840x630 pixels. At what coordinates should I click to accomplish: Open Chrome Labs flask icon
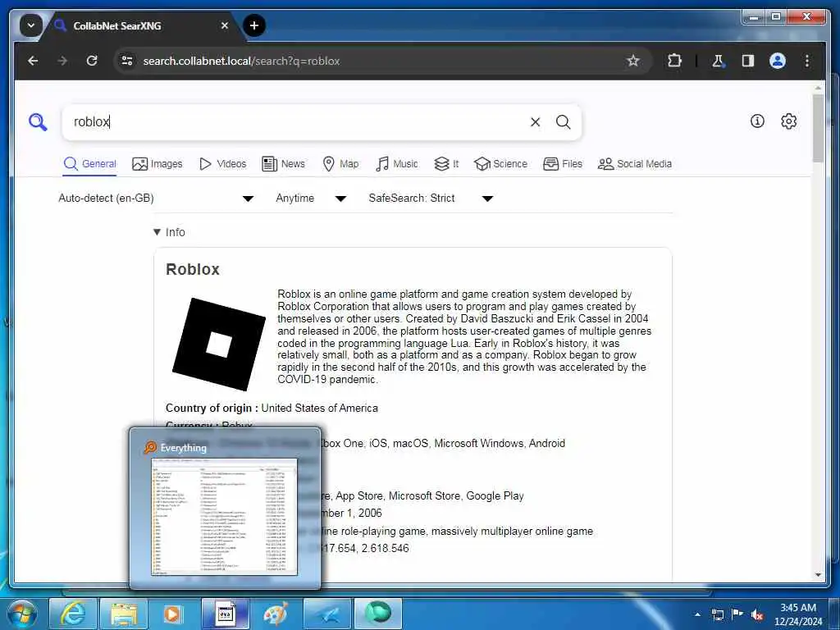click(x=718, y=61)
